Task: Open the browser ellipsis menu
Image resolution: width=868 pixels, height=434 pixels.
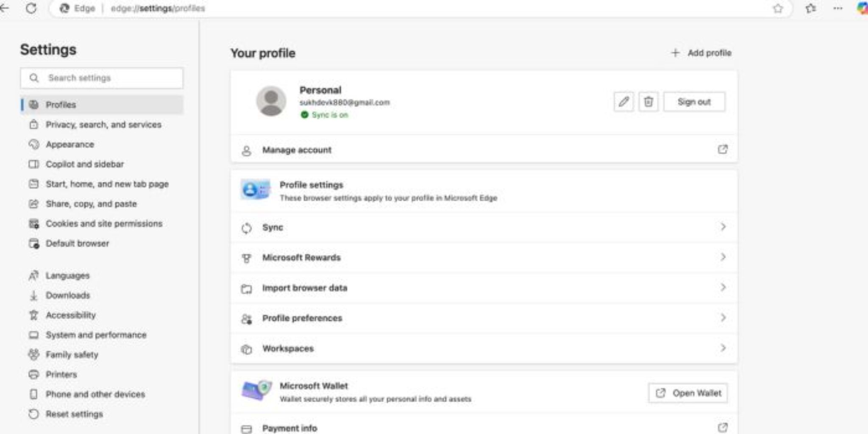Action: click(x=837, y=8)
